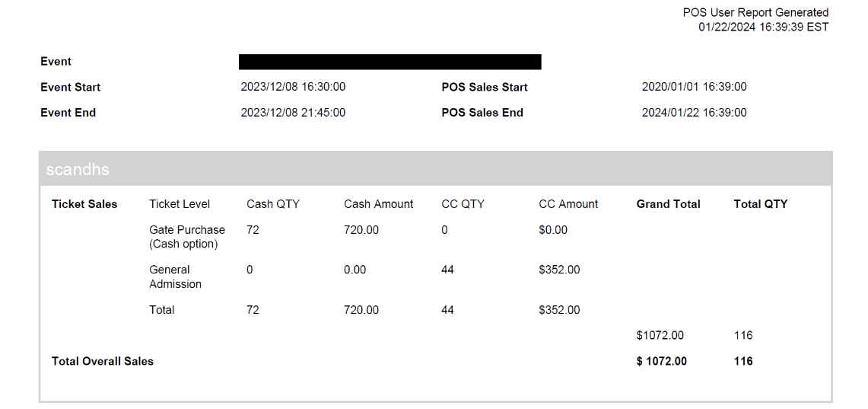Screen dimensions: 868x409
Task: Click the Cash QTY column header
Action: coord(273,204)
